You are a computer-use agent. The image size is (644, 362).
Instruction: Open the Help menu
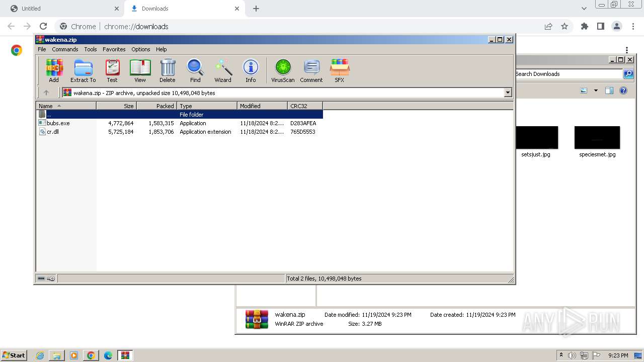pyautogui.click(x=161, y=49)
